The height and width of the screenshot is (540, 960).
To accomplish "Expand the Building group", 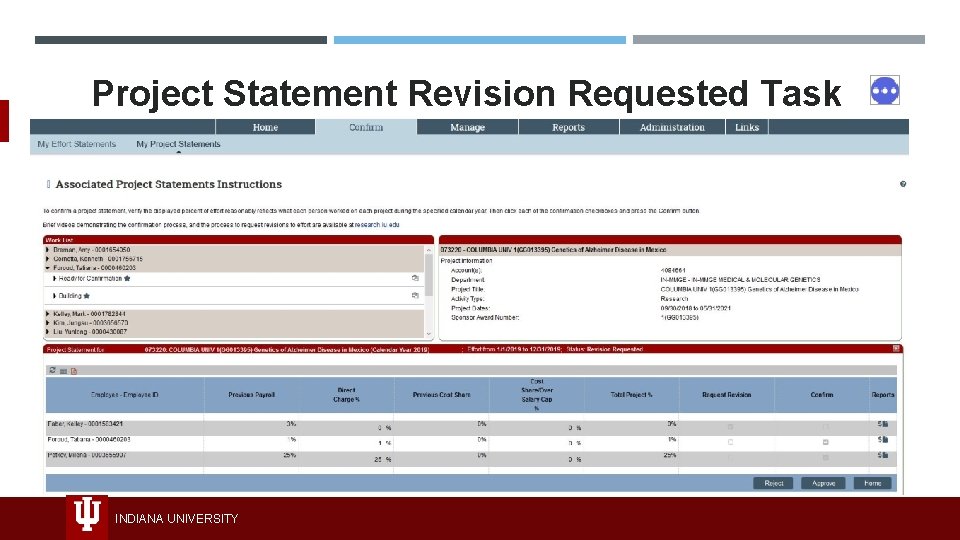I will coord(54,296).
